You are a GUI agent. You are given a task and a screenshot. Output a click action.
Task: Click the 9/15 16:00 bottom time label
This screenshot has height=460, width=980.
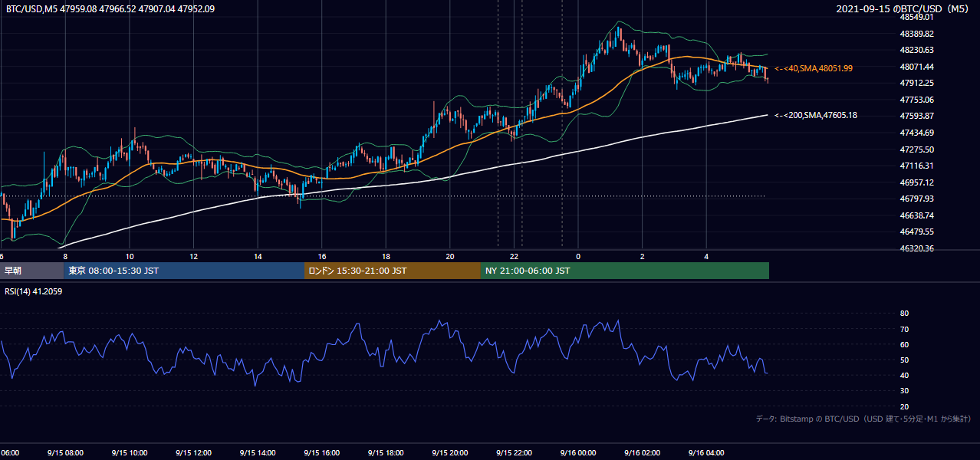321,452
